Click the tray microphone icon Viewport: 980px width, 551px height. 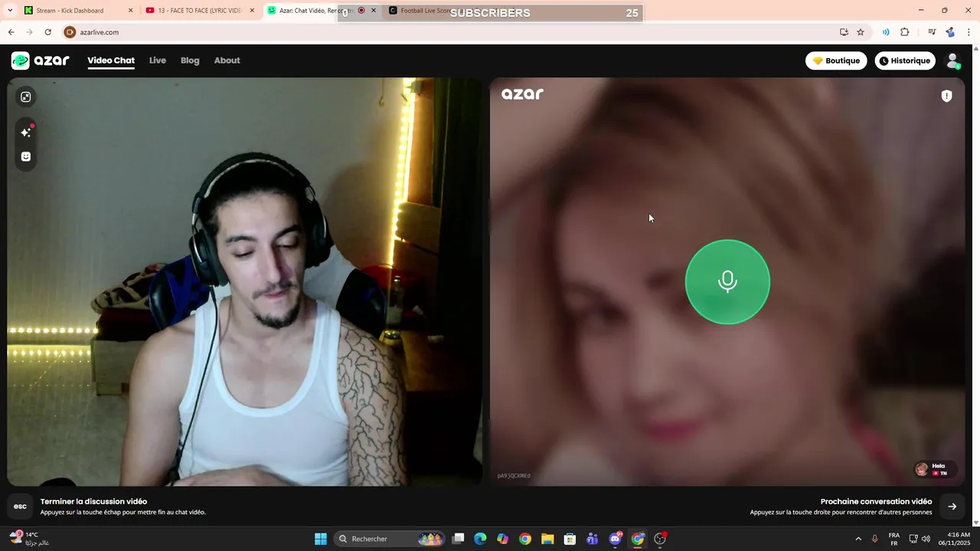(x=875, y=539)
